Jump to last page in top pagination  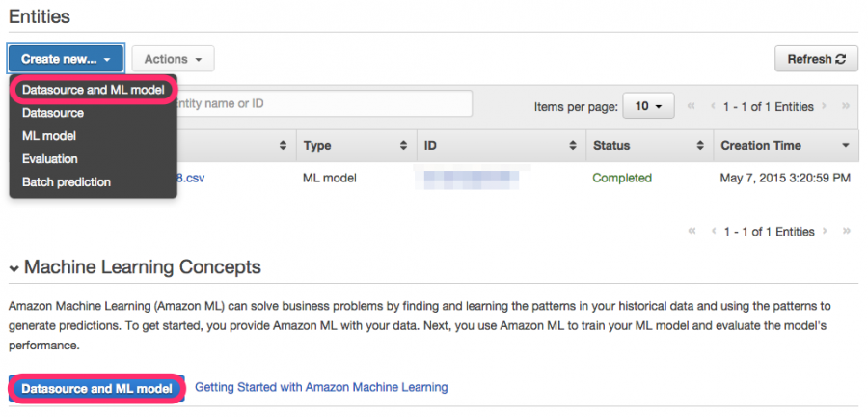[x=845, y=106]
